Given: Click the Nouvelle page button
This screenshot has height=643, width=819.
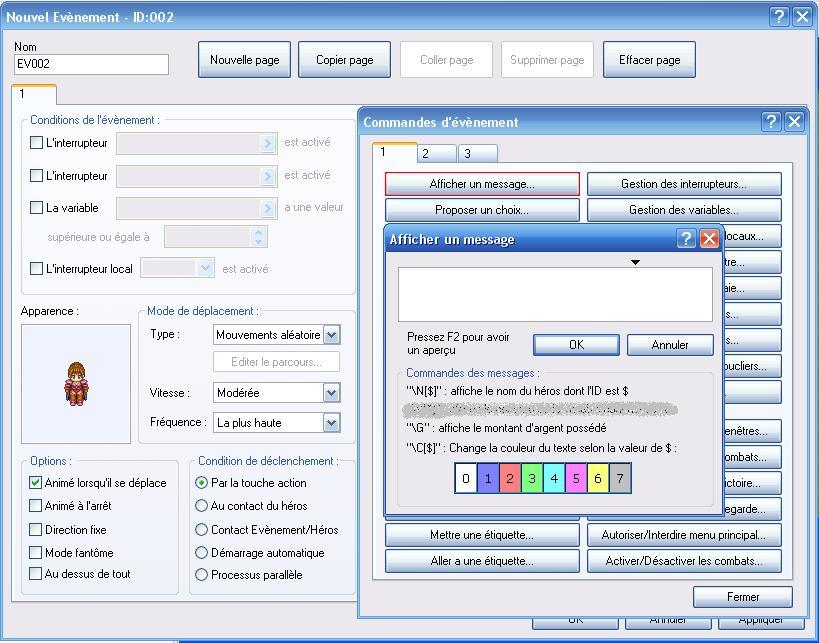Looking at the screenshot, I should [x=244, y=60].
